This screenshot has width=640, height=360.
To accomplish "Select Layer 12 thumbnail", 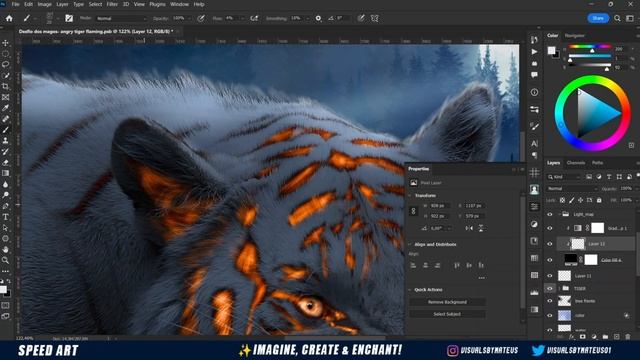I will tap(578, 244).
